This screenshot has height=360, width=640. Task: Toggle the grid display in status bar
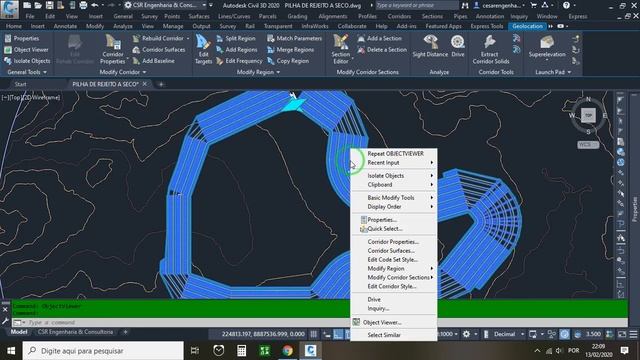tap(313, 334)
